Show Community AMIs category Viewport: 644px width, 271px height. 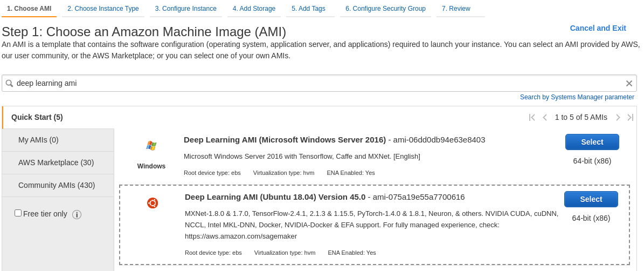click(57, 185)
